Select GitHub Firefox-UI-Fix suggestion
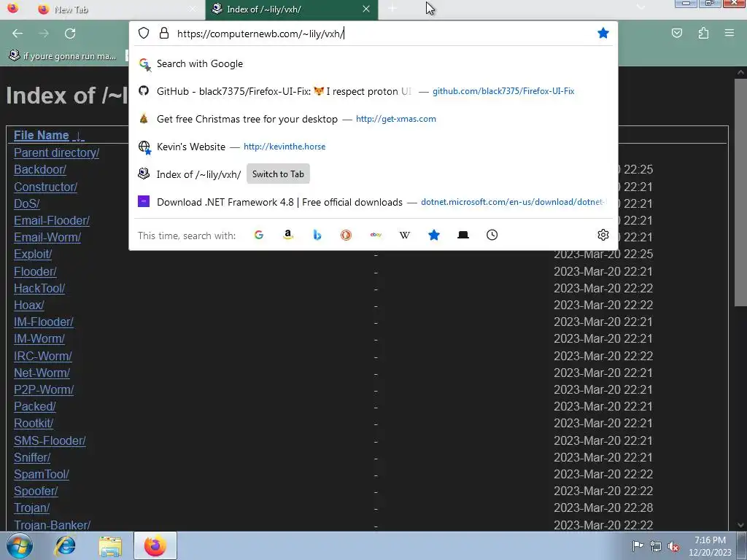This screenshot has height=560, width=747. pyautogui.click(x=373, y=91)
